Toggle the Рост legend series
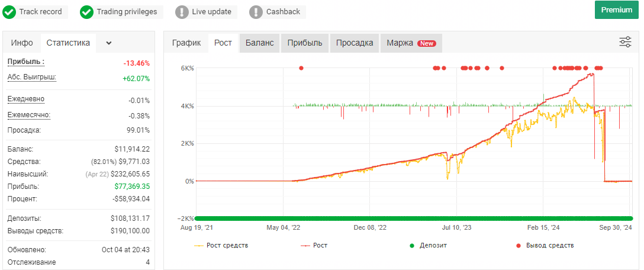 pos(314,246)
